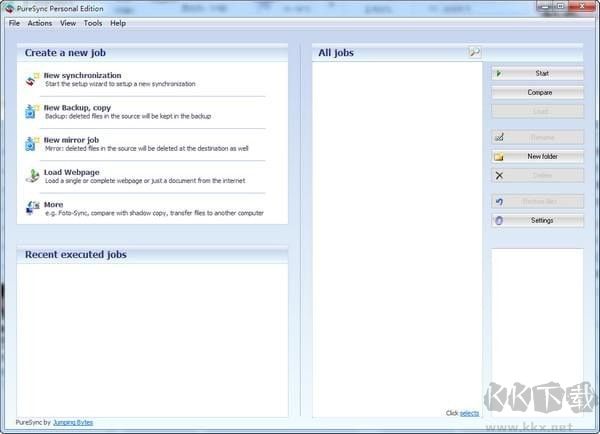The width and height of the screenshot is (600, 434).
Task: Open the Actions menu
Action: (x=39, y=23)
